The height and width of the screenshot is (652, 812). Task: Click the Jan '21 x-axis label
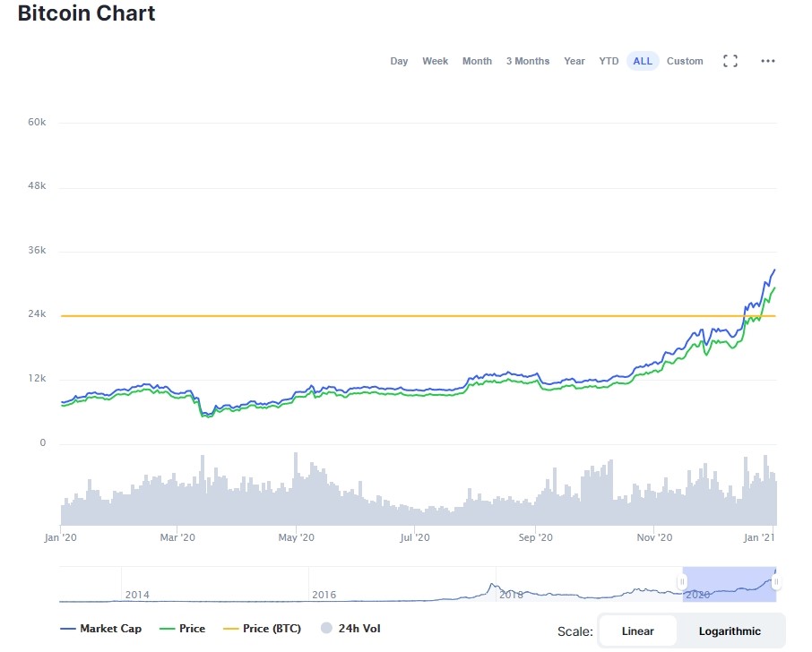pos(759,537)
